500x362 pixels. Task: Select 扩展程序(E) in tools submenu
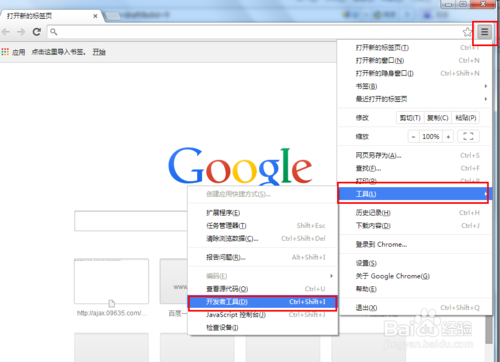(x=263, y=213)
